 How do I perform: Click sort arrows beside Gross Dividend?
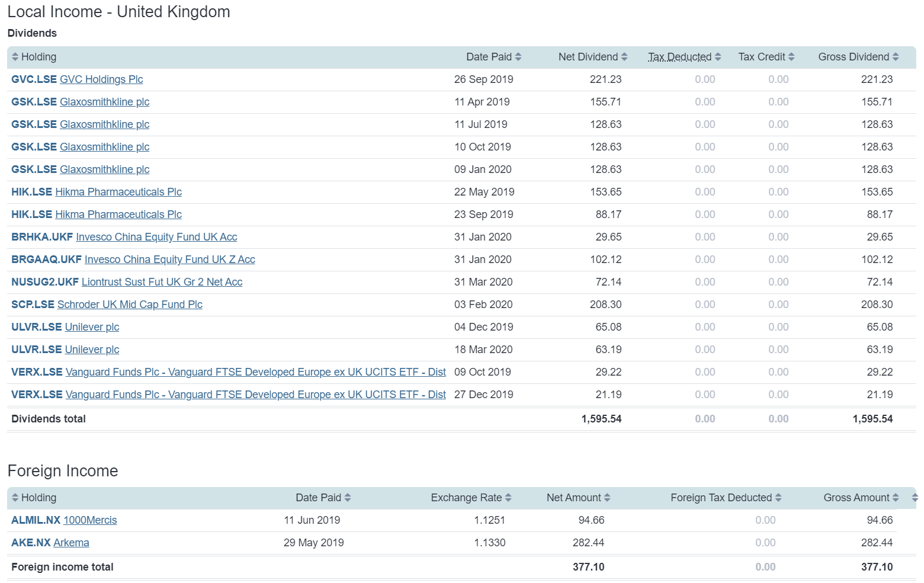[896, 57]
